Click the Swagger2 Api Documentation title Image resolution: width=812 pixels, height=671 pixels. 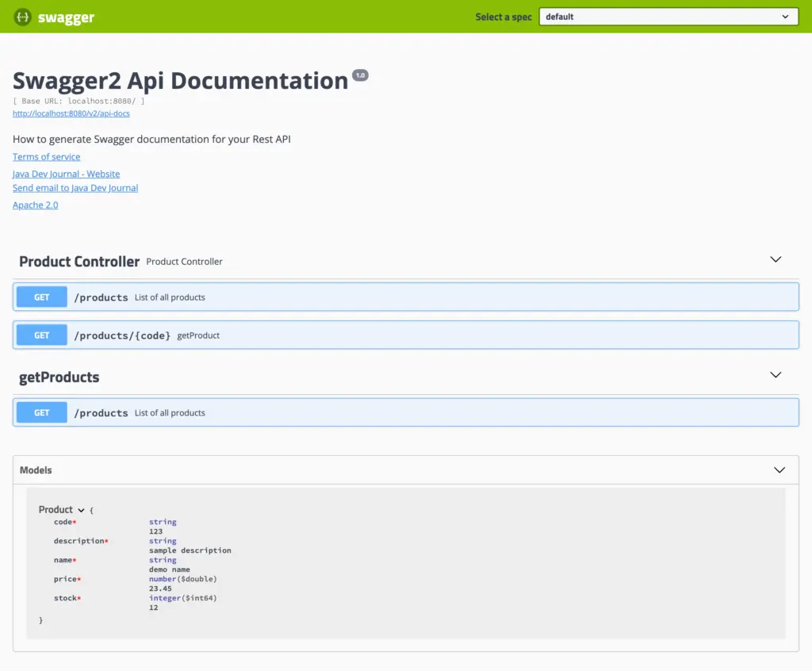pos(180,81)
